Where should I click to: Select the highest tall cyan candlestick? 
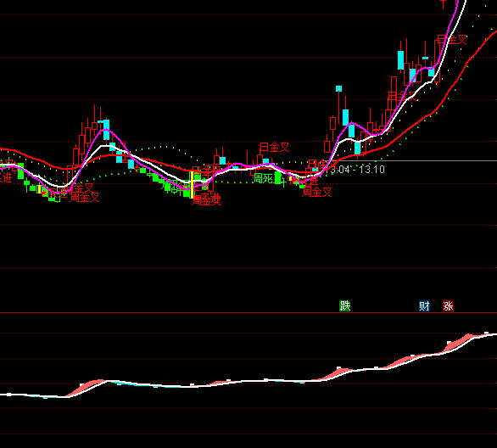coord(401,60)
